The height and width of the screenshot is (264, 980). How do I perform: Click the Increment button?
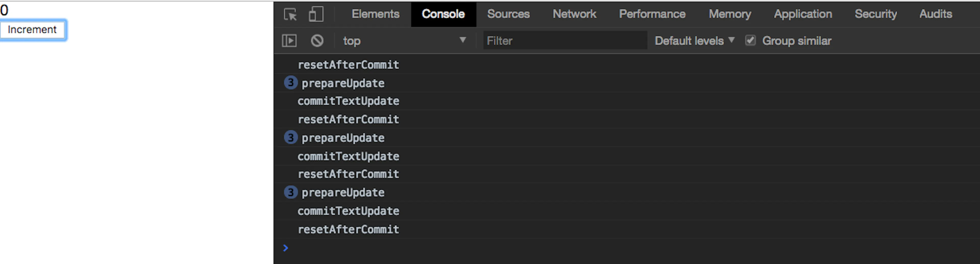tap(33, 30)
